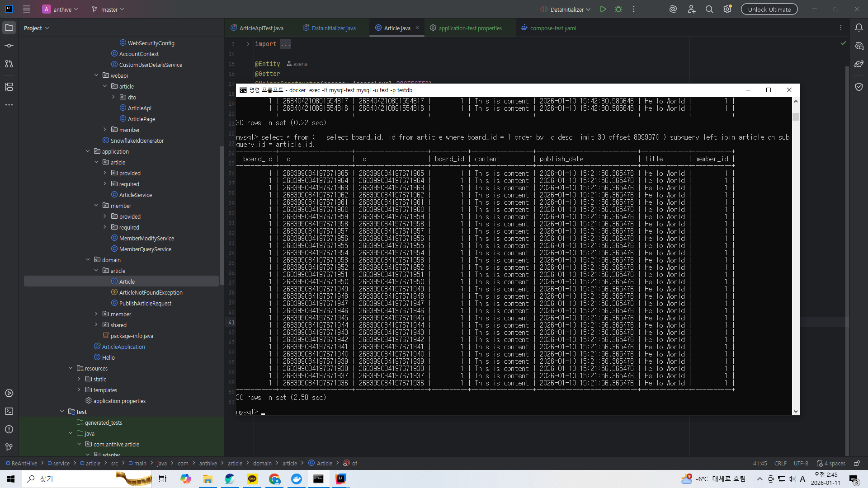Switch to ArticleApiTest.java tab
The width and height of the screenshot is (868, 488).
tap(261, 28)
